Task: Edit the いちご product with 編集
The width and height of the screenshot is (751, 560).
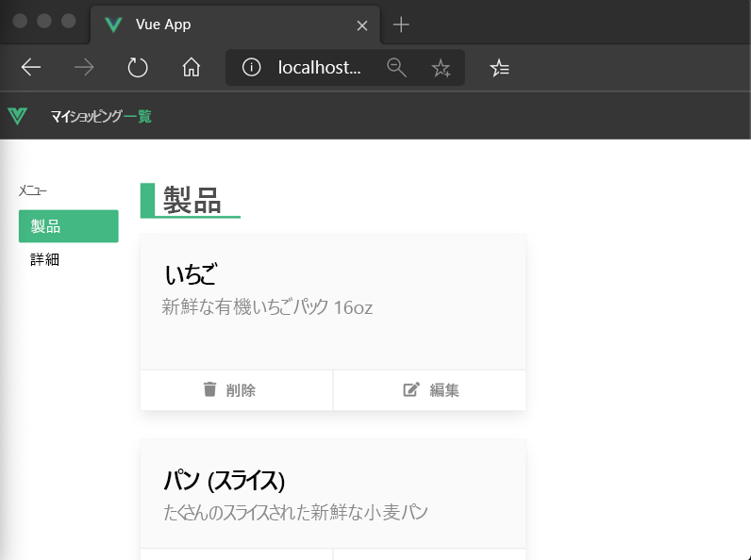Action: point(430,390)
